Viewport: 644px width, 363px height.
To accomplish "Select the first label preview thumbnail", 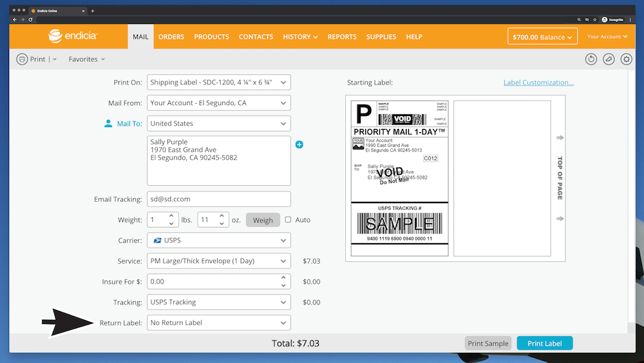I will [400, 179].
